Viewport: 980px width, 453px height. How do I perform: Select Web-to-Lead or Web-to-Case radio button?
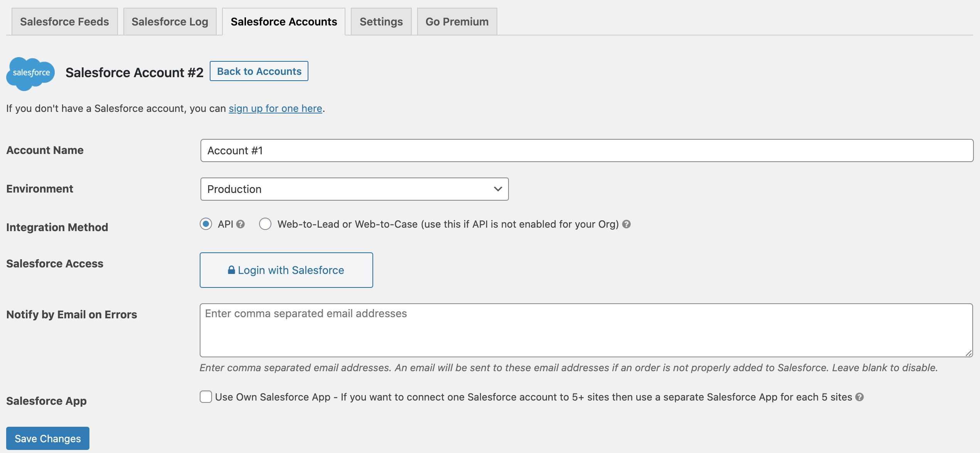pos(265,224)
